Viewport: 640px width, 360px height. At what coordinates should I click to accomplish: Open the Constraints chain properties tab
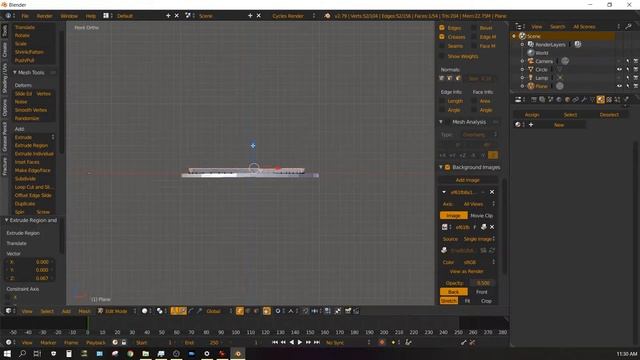[x=576, y=99]
